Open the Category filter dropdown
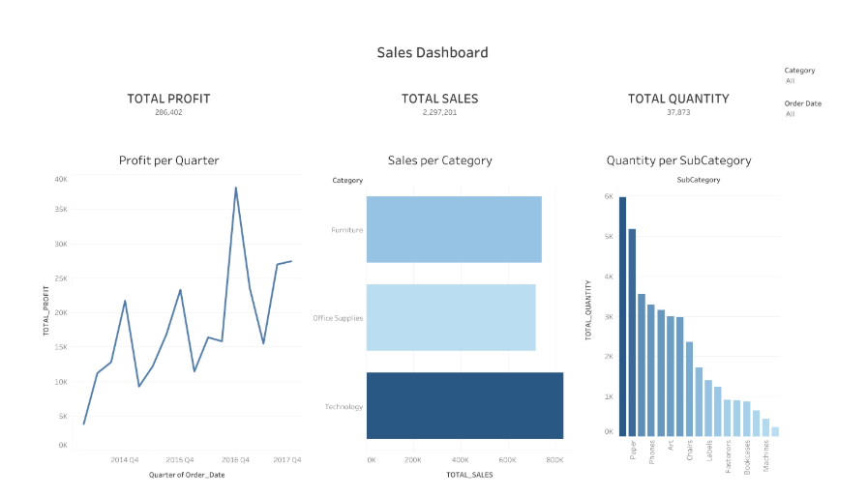This screenshot has height=496, width=868. [791, 81]
